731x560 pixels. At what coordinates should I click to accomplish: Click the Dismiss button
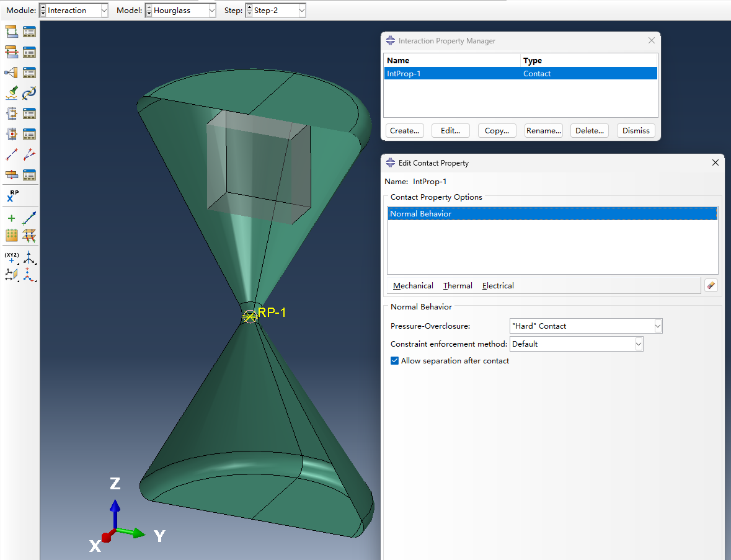[636, 131]
